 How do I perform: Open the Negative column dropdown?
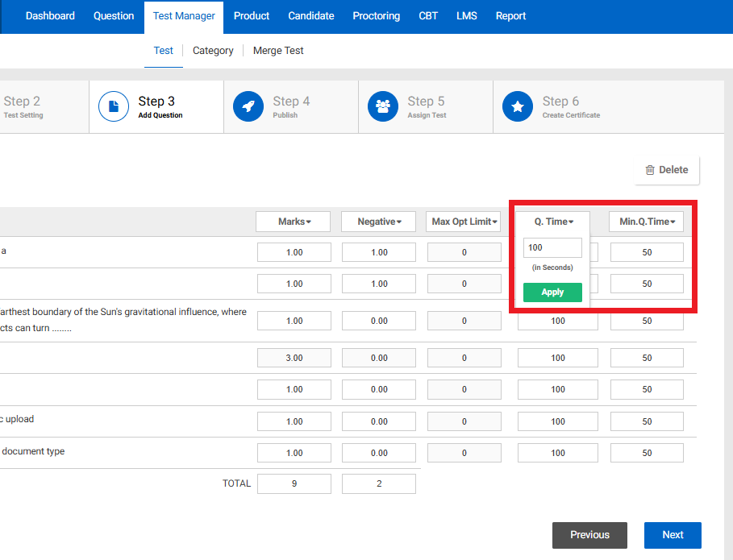[x=379, y=222]
